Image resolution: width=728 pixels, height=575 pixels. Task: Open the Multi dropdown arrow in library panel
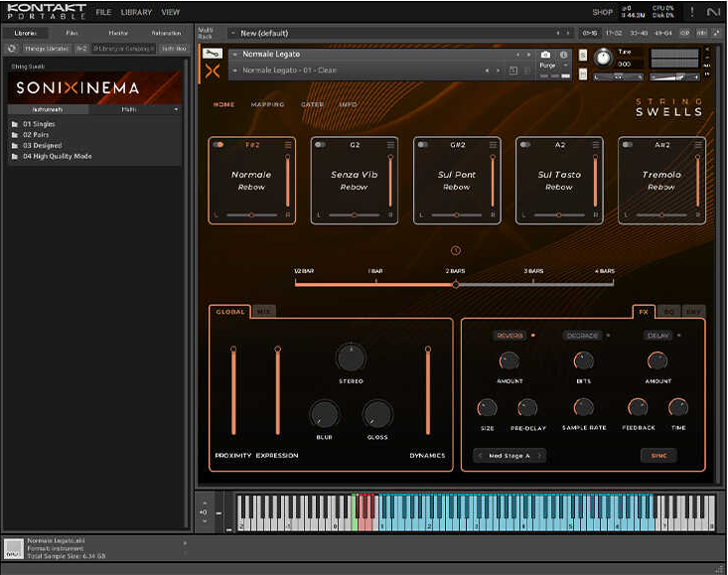(176, 110)
